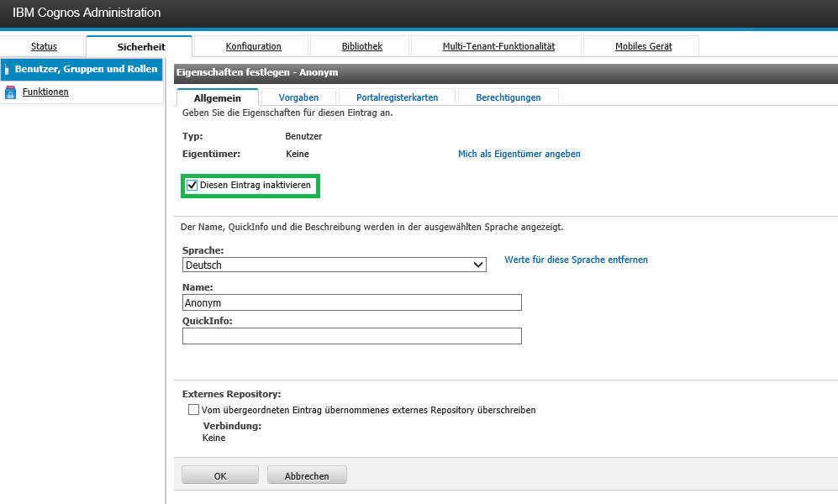Click 'Werte für diese Sprache entfernen' link

[x=576, y=260]
